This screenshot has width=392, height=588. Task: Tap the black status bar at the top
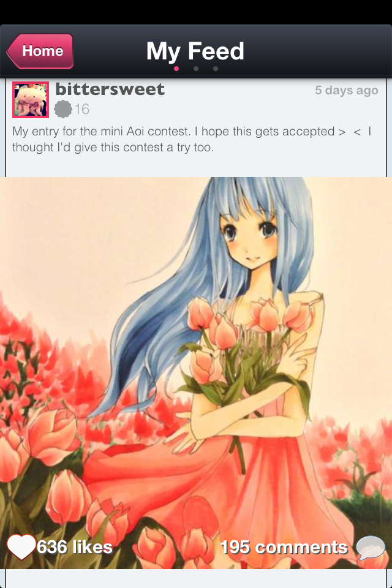pyautogui.click(x=196, y=12)
